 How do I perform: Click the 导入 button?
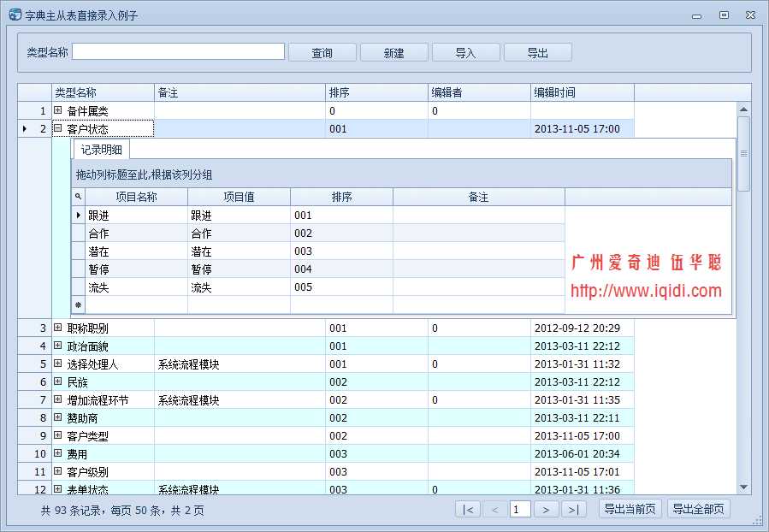tap(465, 52)
